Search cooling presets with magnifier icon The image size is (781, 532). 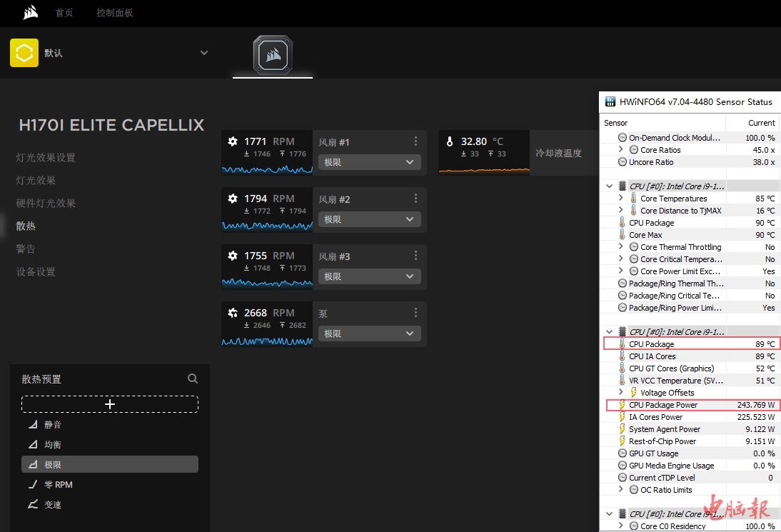coord(193,379)
